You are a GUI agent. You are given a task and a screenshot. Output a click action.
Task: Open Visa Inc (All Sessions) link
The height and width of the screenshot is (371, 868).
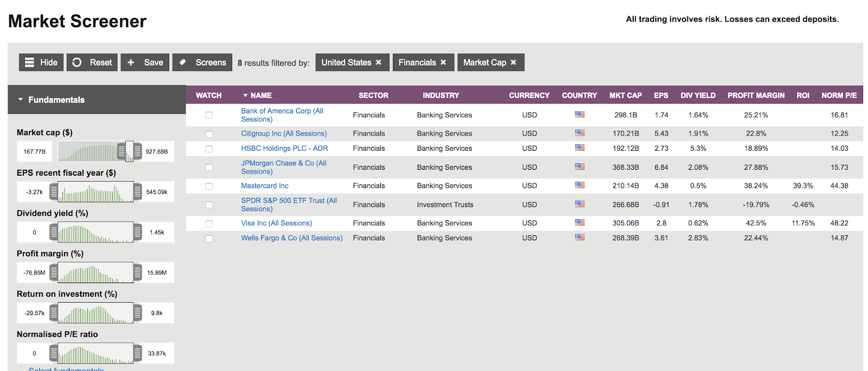[x=277, y=223]
